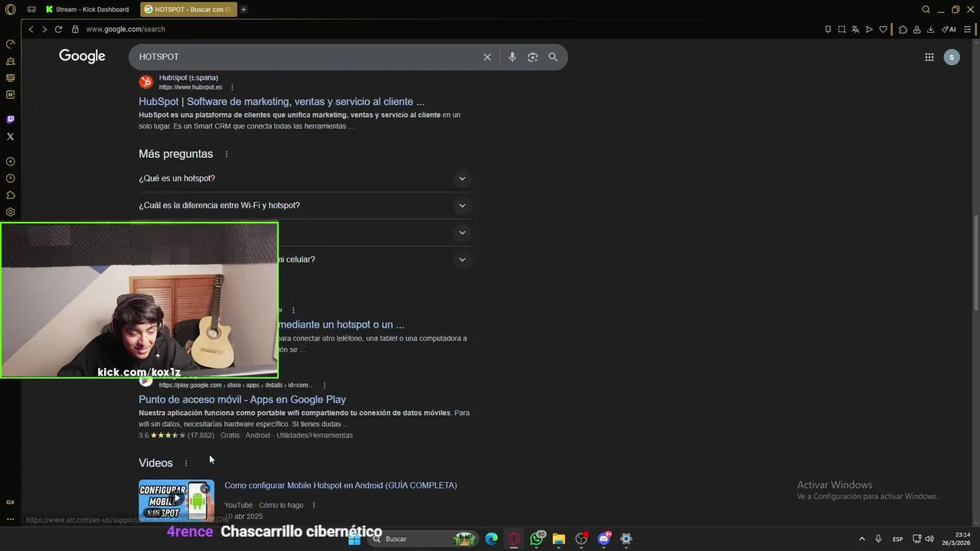Screen dimensions: 980x551
Task: Click the site security padlock icon
Action: [x=75, y=29]
